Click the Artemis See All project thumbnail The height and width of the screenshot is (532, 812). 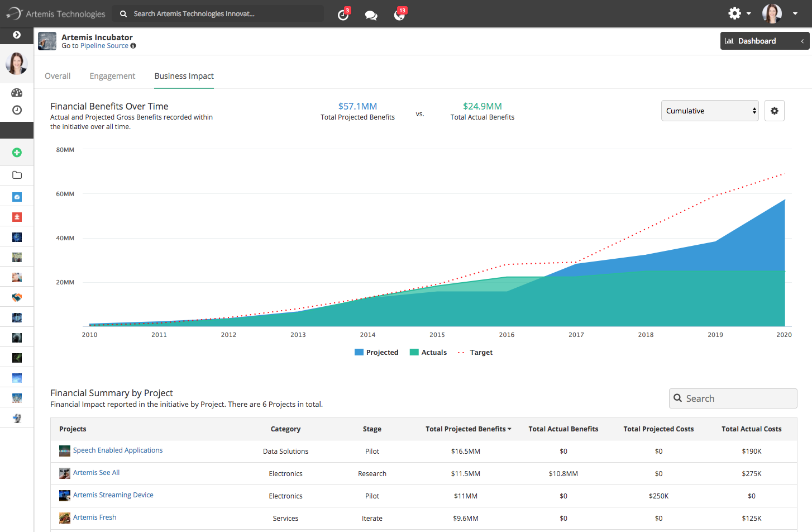point(65,473)
